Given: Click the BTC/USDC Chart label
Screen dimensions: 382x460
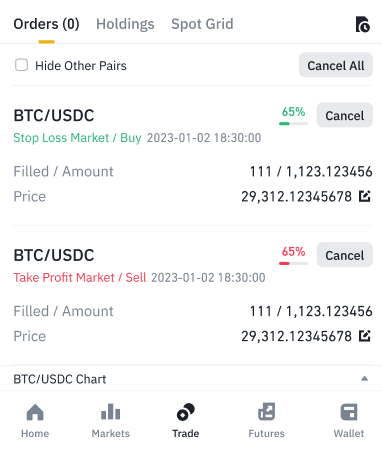Looking at the screenshot, I should 60,379.
